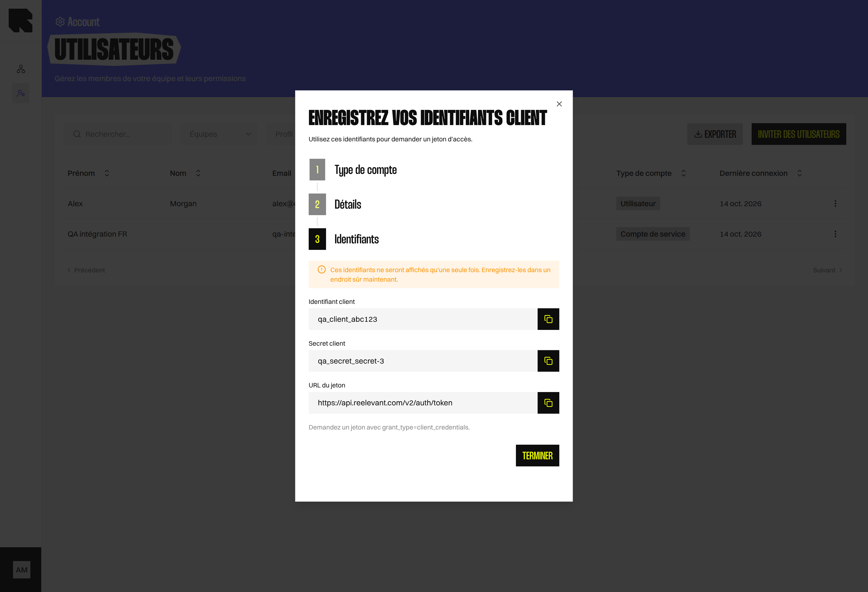The image size is (868, 592).
Task: Copy the Identifiant client value
Action: (548, 319)
